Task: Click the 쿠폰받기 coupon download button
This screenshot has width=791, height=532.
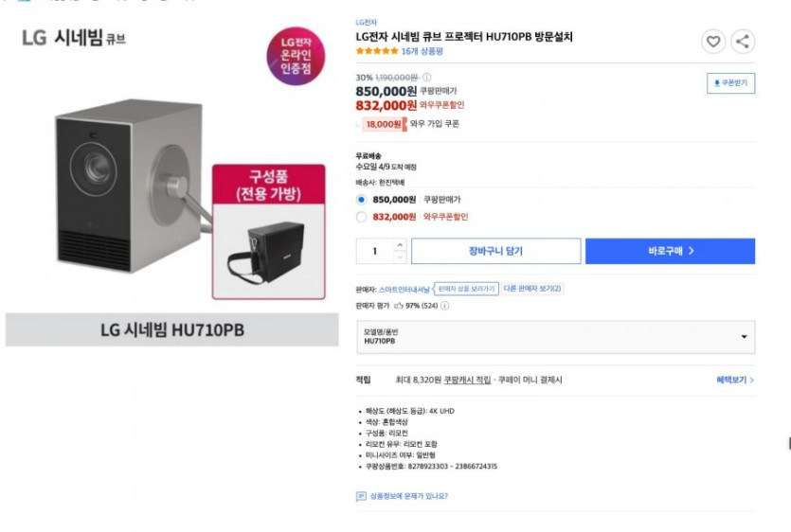Action: (x=730, y=83)
